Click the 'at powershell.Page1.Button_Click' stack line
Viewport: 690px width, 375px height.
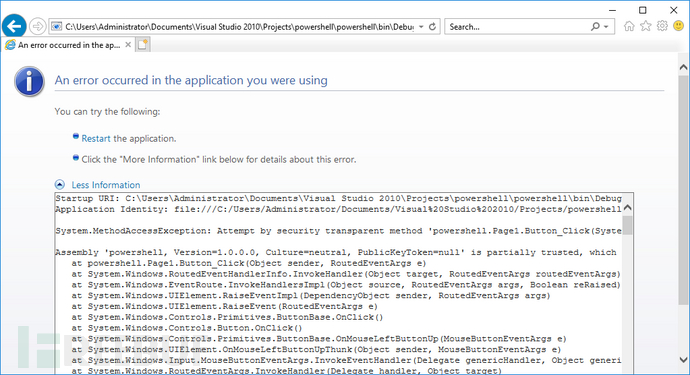coord(249,263)
